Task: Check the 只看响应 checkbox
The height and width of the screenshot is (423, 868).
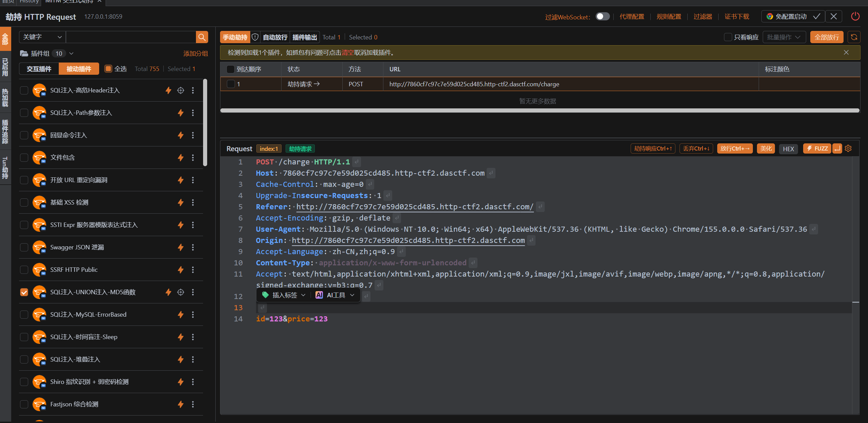Action: 728,37
